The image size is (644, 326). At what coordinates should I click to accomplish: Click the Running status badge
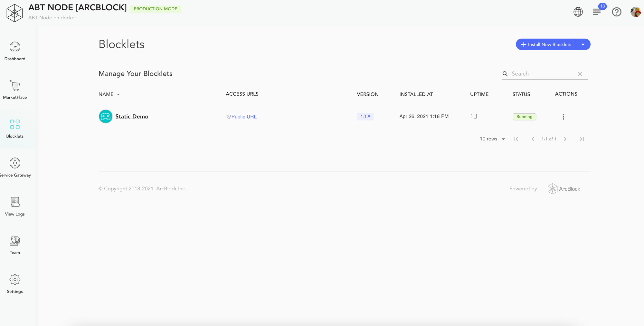[524, 117]
